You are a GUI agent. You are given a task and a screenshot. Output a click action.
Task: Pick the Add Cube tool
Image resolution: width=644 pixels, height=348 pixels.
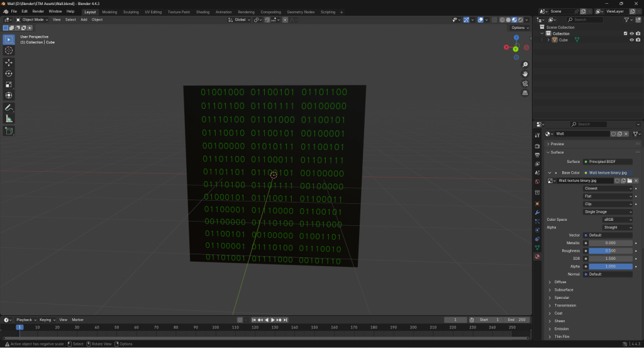(9, 131)
